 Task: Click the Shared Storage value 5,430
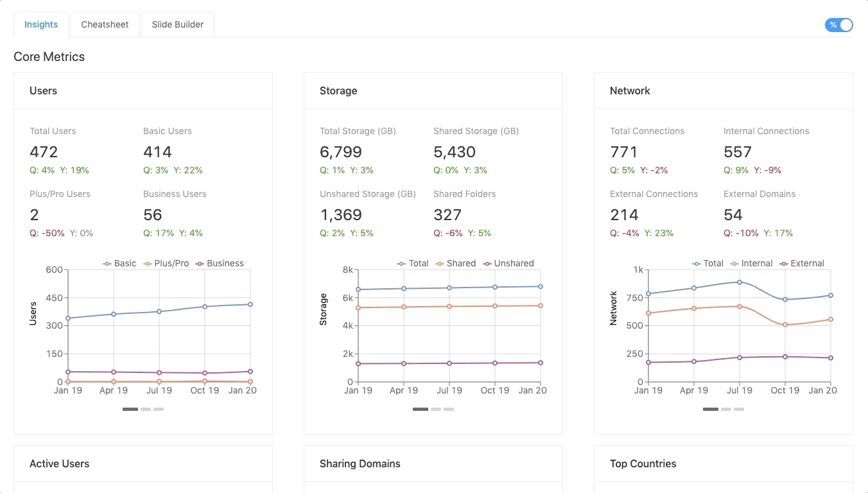pyautogui.click(x=455, y=152)
